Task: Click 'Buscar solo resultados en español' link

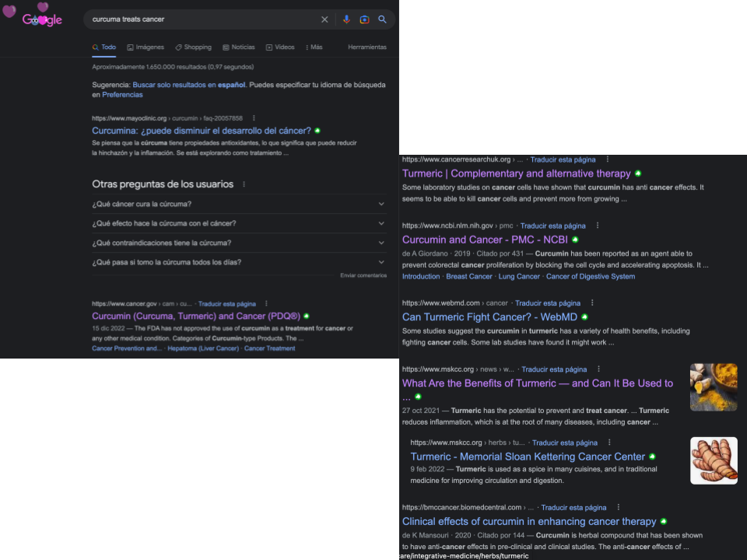Action: pos(189,85)
